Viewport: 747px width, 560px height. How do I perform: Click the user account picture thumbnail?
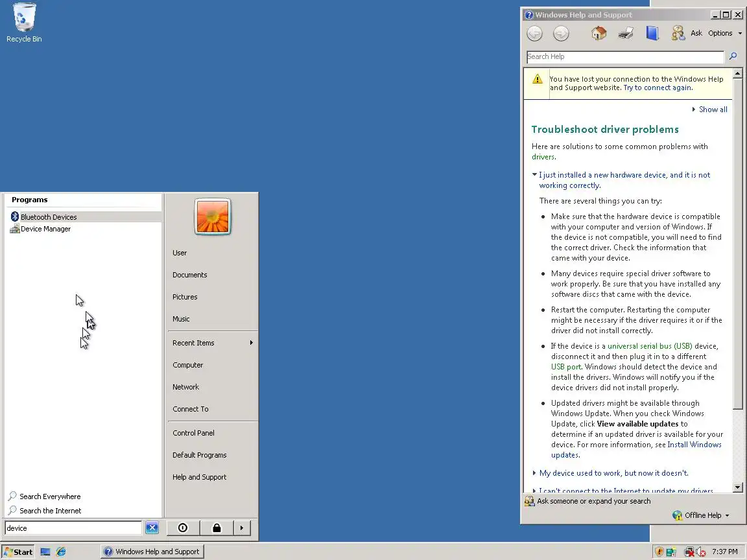(213, 216)
